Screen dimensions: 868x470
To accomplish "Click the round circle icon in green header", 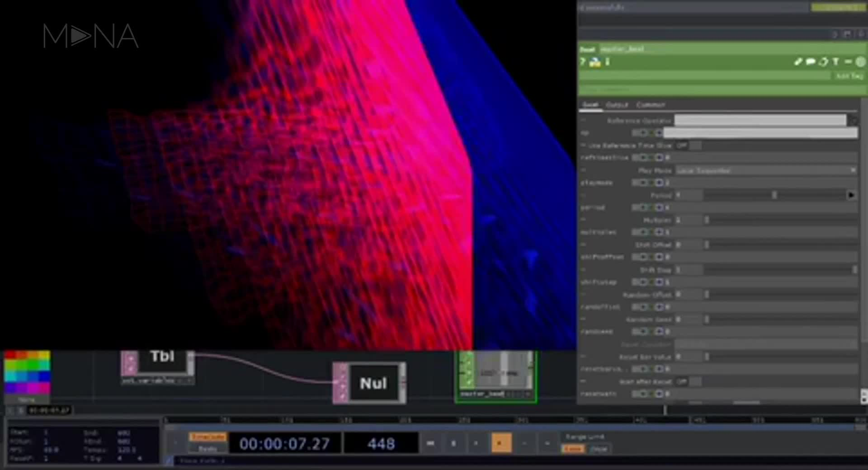I will (x=860, y=62).
